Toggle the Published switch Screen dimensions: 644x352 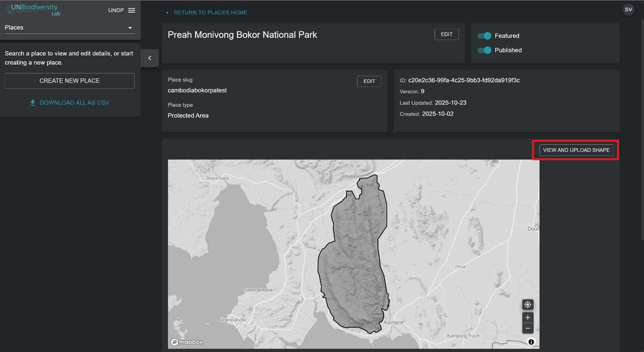[x=485, y=50]
